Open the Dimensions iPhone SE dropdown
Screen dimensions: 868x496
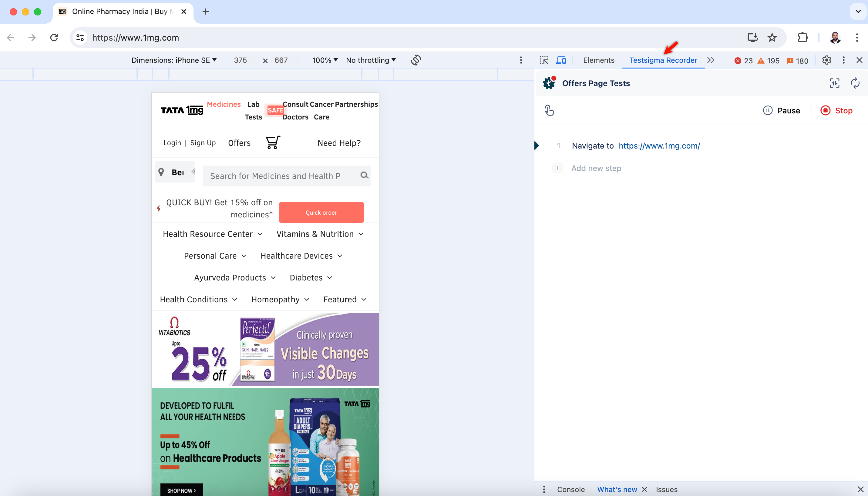click(x=173, y=60)
